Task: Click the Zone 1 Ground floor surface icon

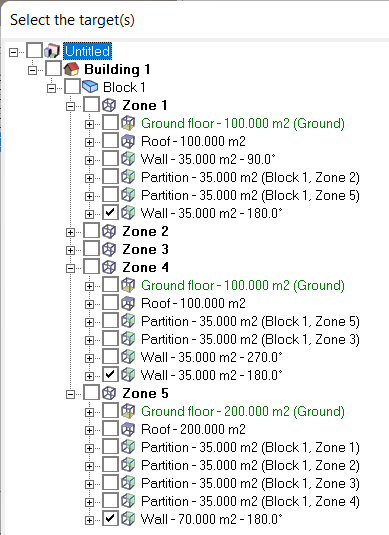Action: 128,123
